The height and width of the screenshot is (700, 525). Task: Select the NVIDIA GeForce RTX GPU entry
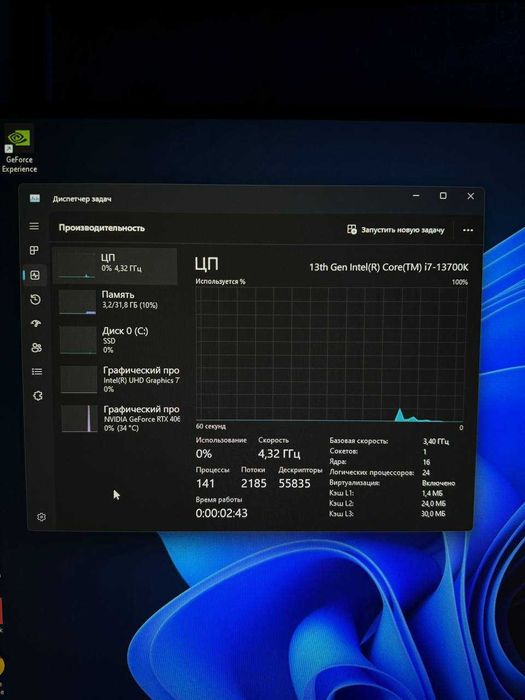(x=121, y=418)
